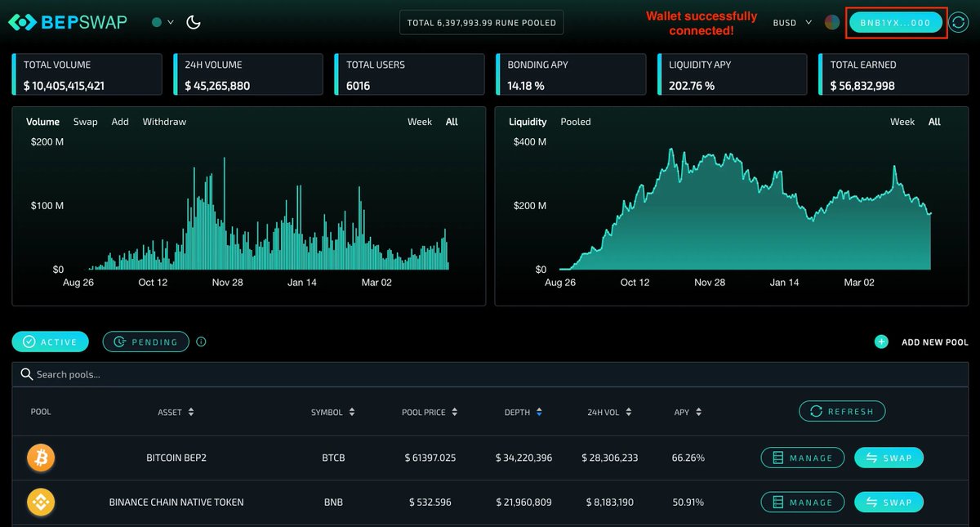This screenshot has height=527, width=980.
Task: Toggle dark mode with the moon icon
Action: [x=192, y=24]
